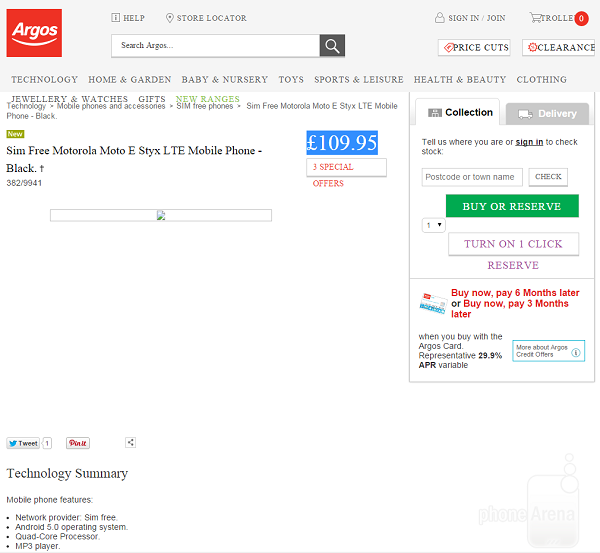Click the tweet count bubble
The height and width of the screenshot is (553, 600).
tap(47, 443)
